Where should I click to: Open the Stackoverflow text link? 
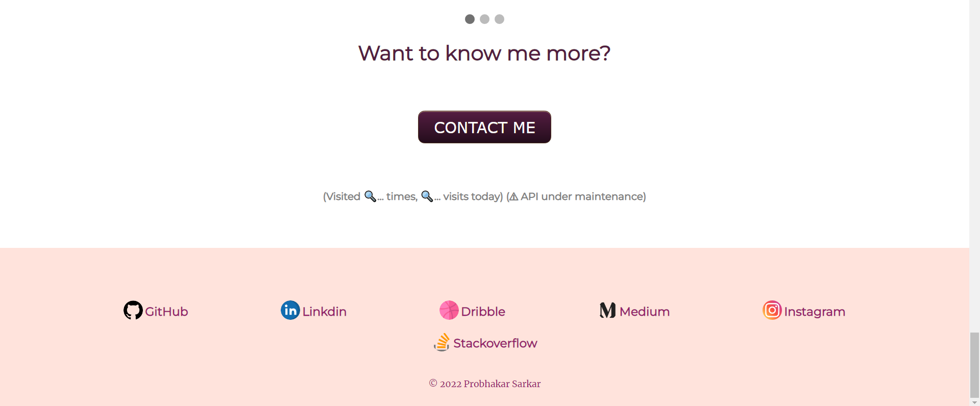495,343
